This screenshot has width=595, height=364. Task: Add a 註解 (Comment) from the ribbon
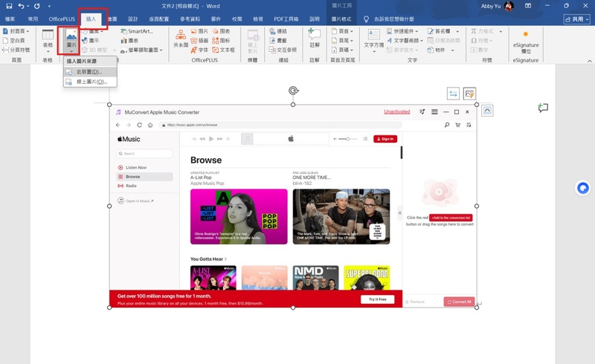coord(315,38)
